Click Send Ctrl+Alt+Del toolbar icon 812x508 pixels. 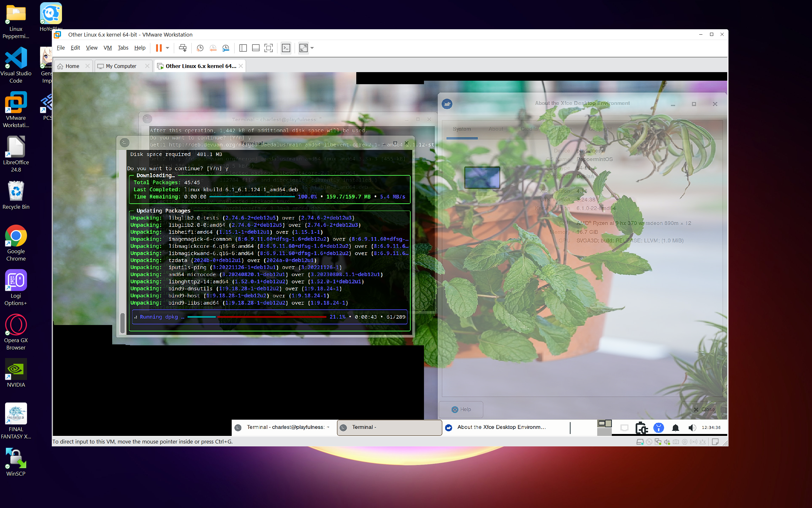click(x=182, y=48)
